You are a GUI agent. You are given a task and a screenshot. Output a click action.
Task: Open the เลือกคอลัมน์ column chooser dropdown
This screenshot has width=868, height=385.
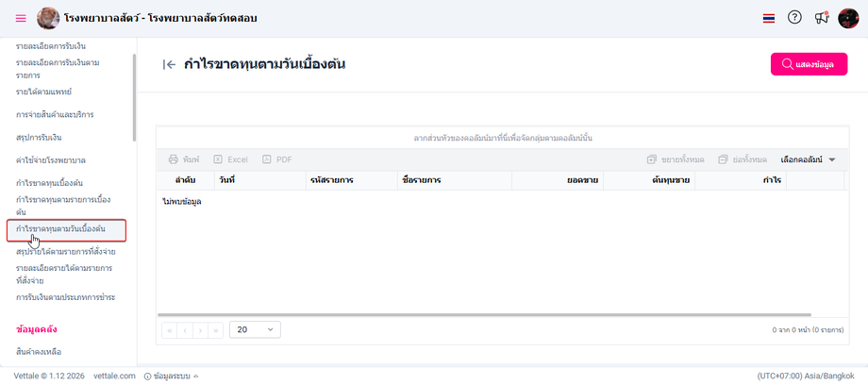808,159
